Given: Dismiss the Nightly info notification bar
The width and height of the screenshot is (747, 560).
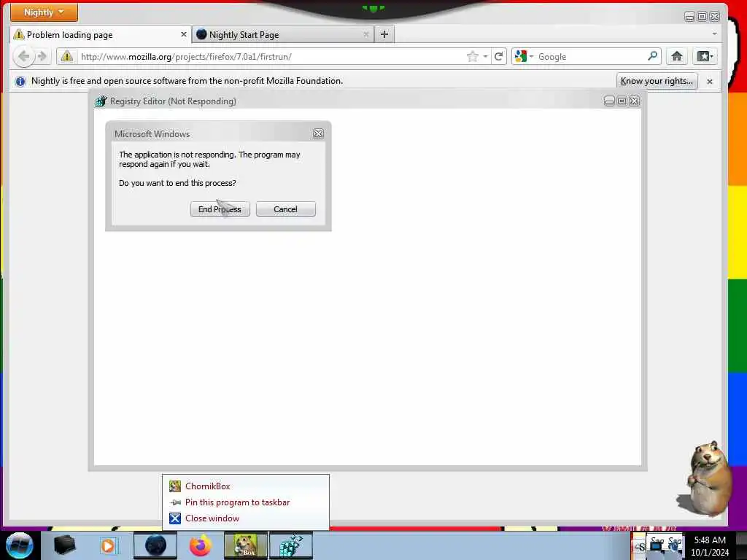Looking at the screenshot, I should [710, 82].
